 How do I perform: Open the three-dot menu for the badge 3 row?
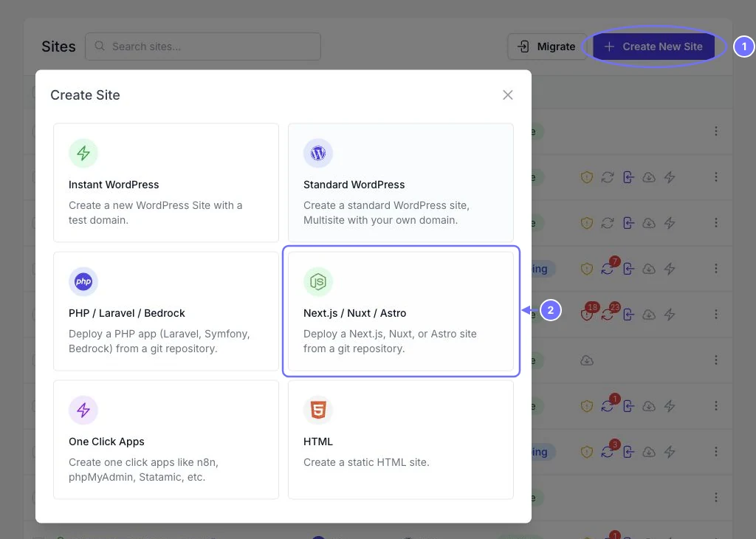(716, 452)
